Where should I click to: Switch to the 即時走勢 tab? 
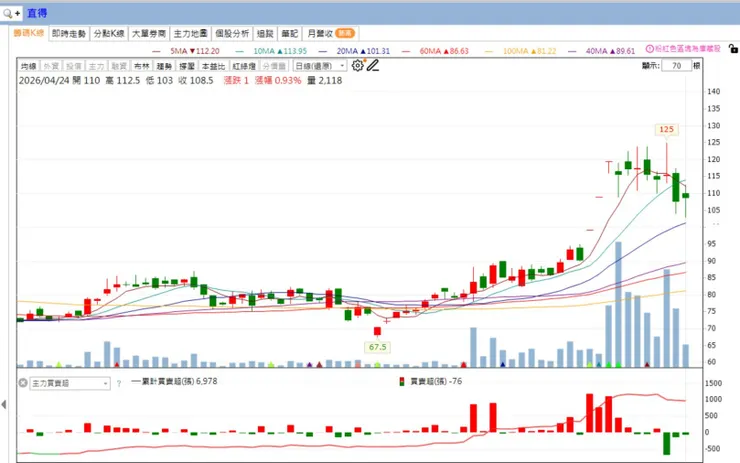(69, 34)
